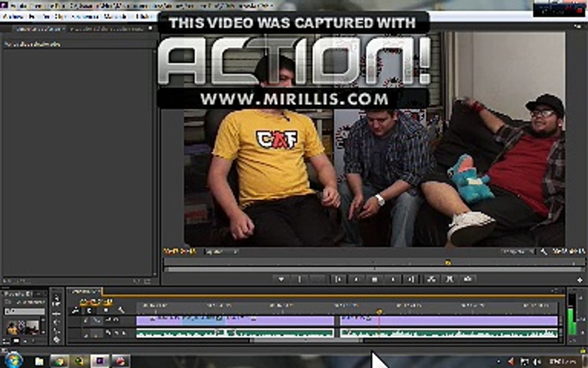Screen dimensions: 588x368
Task: Click the timeline playhead marker
Action: click(x=379, y=311)
